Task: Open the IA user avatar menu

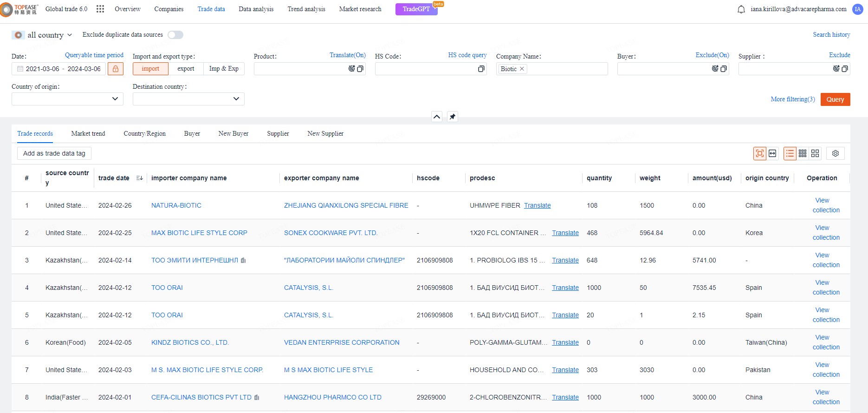Action: (x=857, y=9)
